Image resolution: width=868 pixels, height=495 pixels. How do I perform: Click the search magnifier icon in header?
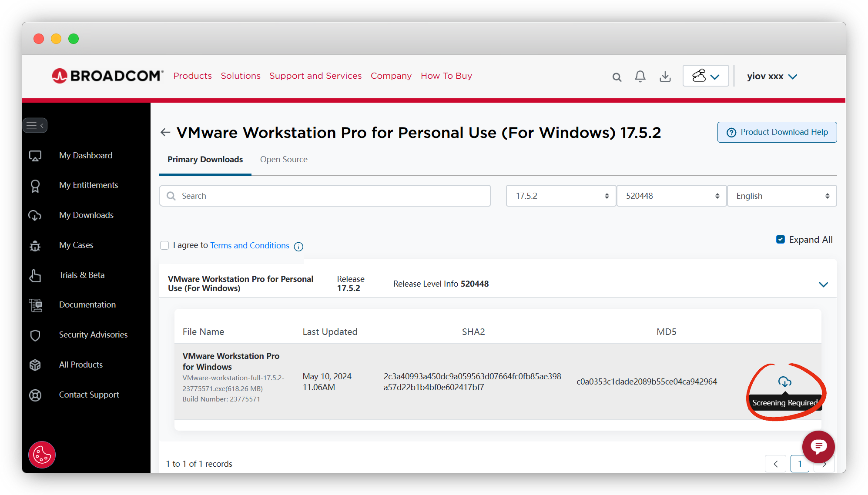coord(617,77)
